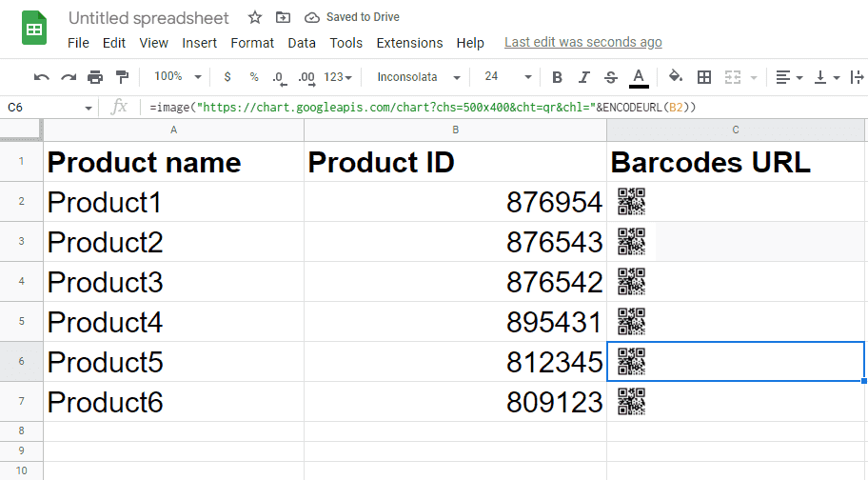
Task: Select cell with ID 809123
Action: (455, 401)
